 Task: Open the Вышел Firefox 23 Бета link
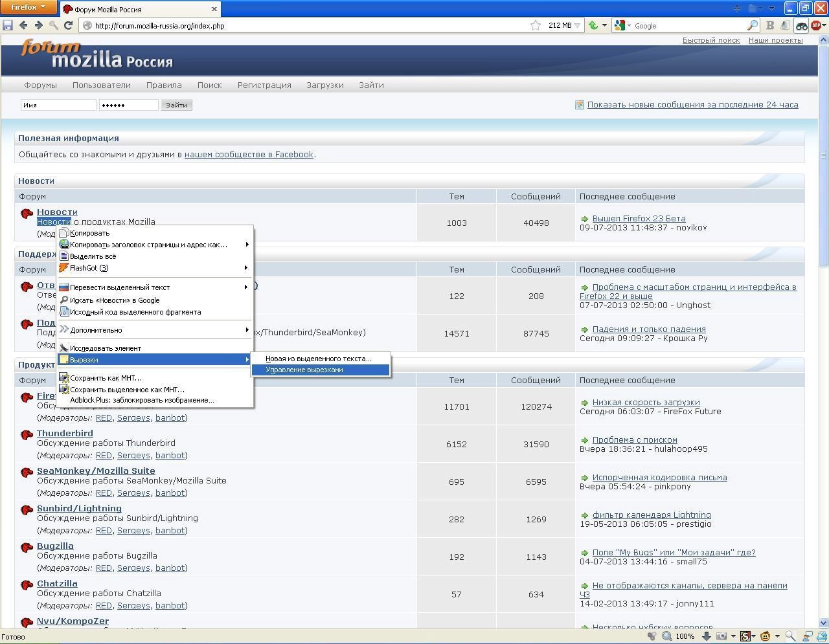(639, 218)
